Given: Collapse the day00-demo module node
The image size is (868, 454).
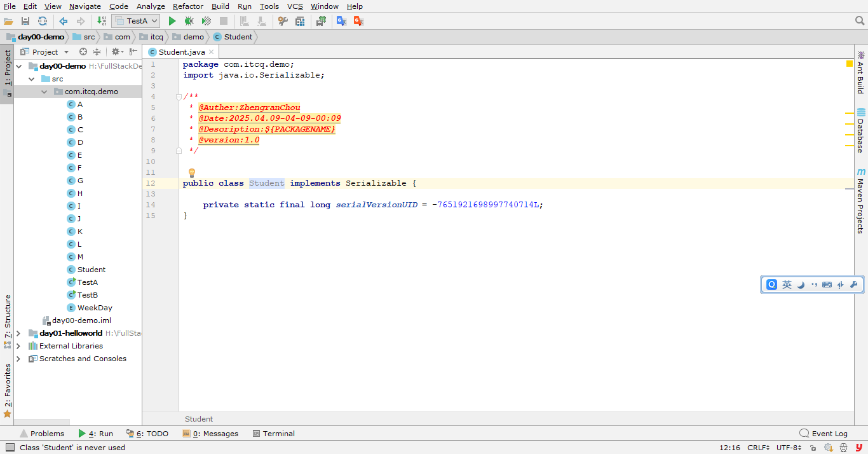Looking at the screenshot, I should [x=18, y=66].
